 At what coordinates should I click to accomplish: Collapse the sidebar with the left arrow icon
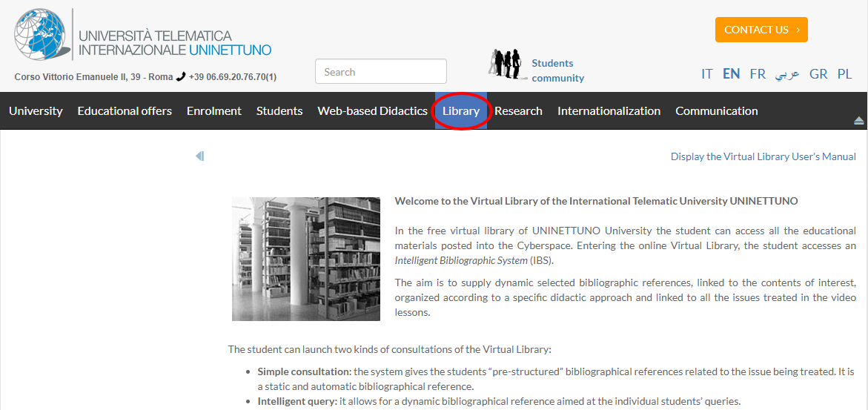pos(199,156)
